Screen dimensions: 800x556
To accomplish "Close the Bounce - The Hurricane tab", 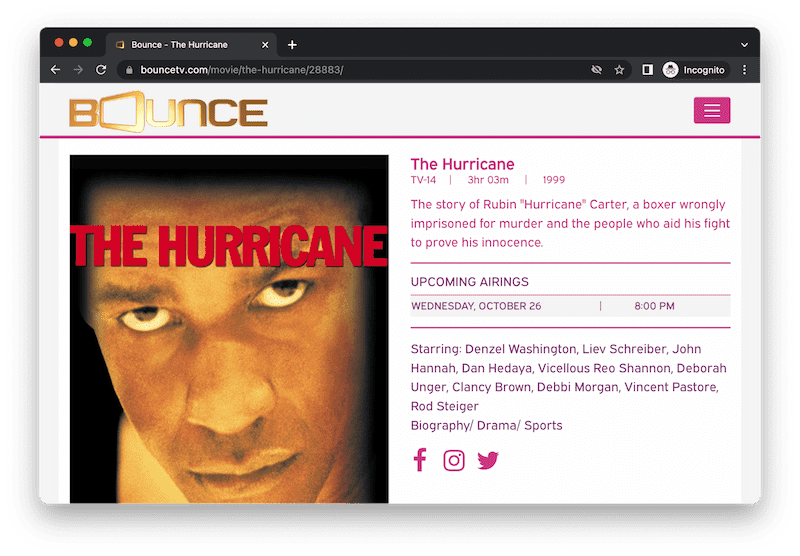I will click(x=265, y=45).
